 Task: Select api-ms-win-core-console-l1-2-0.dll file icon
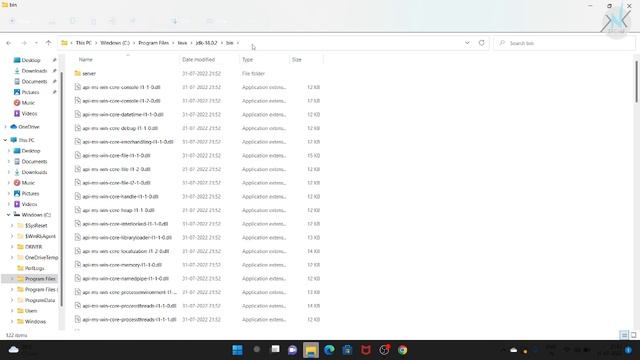tap(78, 100)
